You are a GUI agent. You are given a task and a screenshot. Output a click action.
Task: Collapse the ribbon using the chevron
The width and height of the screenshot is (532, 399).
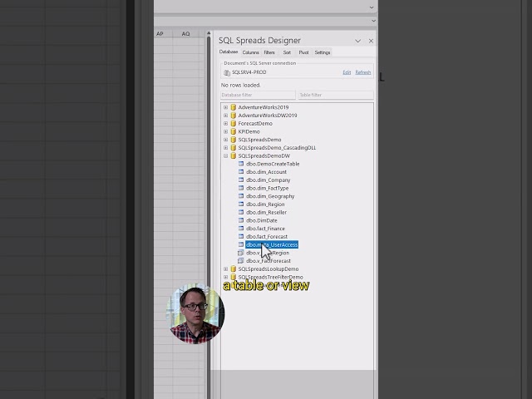click(372, 7)
